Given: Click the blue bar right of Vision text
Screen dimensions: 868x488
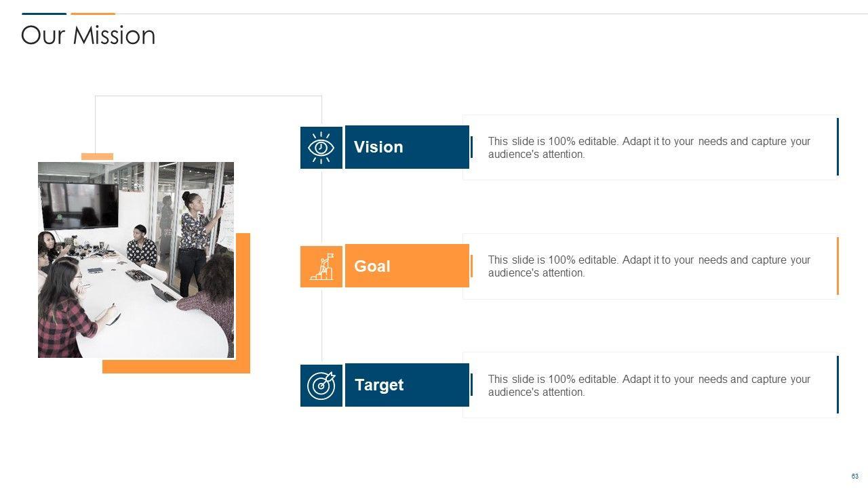Looking at the screenshot, I should [x=837, y=146].
